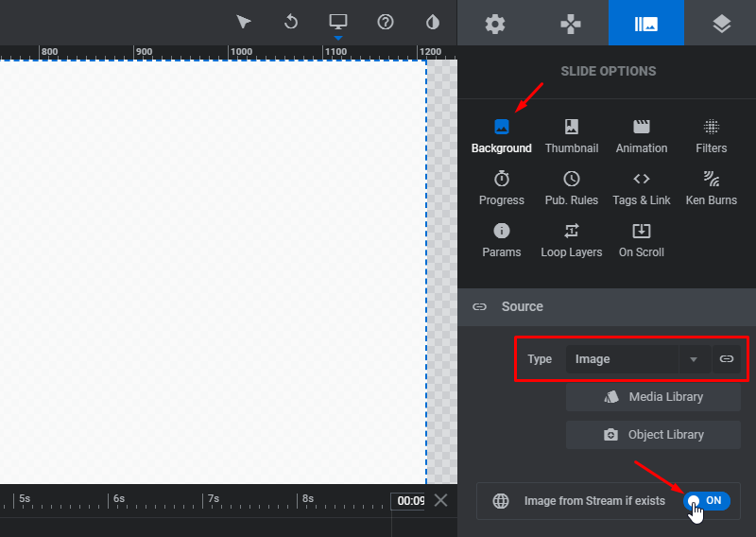The width and height of the screenshot is (756, 537).
Task: Open the Params slide option
Action: tap(502, 241)
